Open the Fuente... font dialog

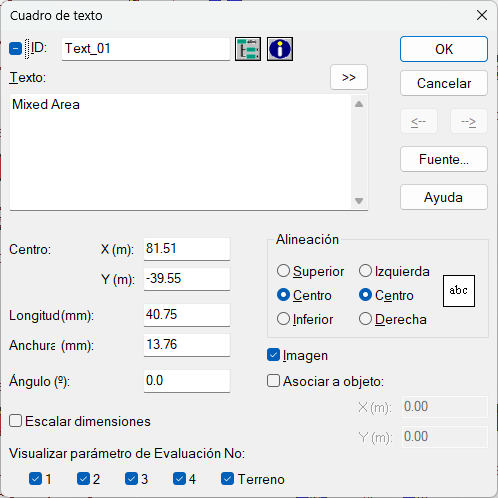[x=444, y=159]
